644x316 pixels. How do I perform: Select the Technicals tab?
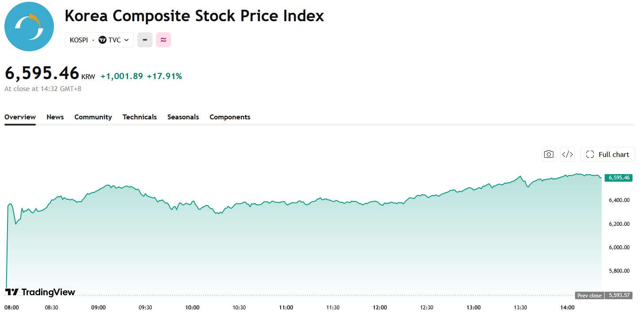(x=140, y=117)
